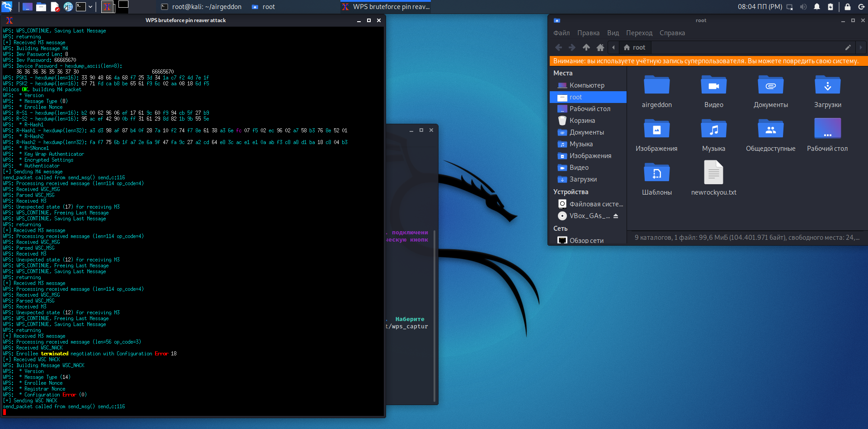Open the Переход menu

coord(639,33)
